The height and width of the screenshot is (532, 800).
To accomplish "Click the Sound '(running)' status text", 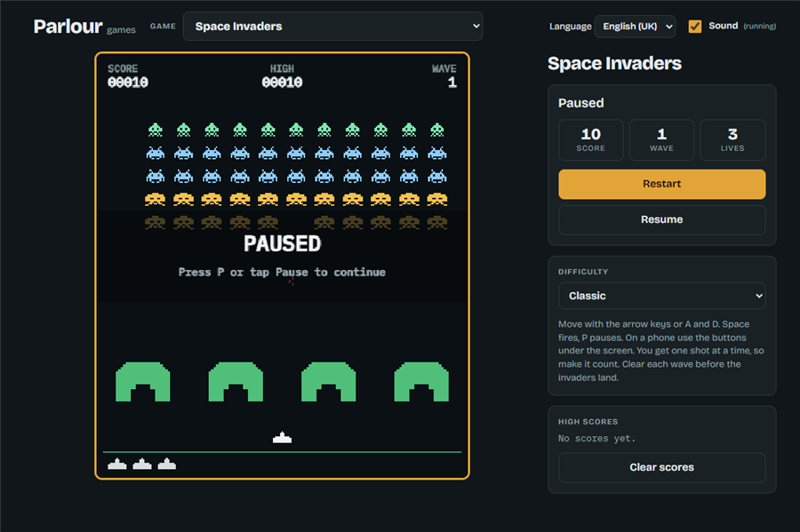I will point(760,26).
